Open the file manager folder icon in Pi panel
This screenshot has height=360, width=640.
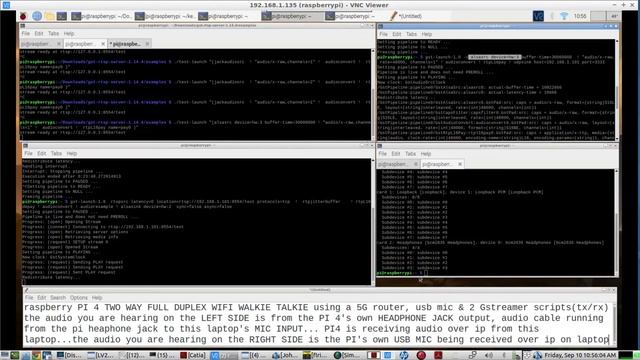click(x=49, y=16)
